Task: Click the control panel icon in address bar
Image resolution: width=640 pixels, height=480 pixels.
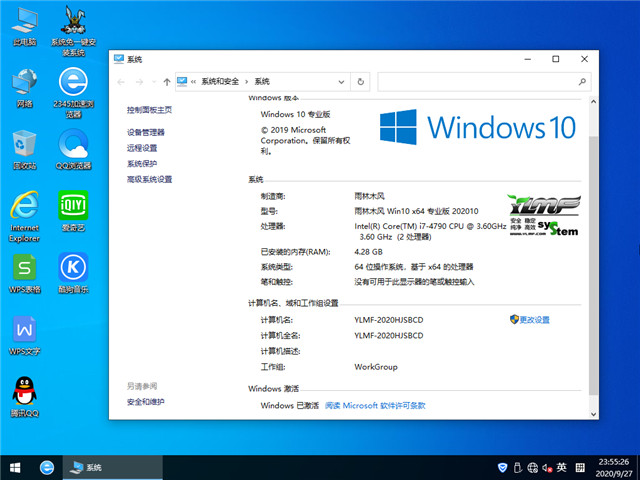Action: point(182,82)
